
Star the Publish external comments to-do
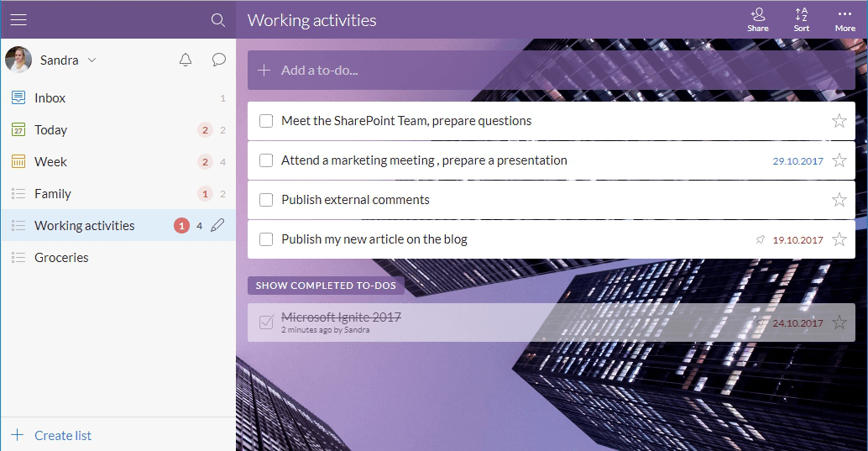point(839,200)
